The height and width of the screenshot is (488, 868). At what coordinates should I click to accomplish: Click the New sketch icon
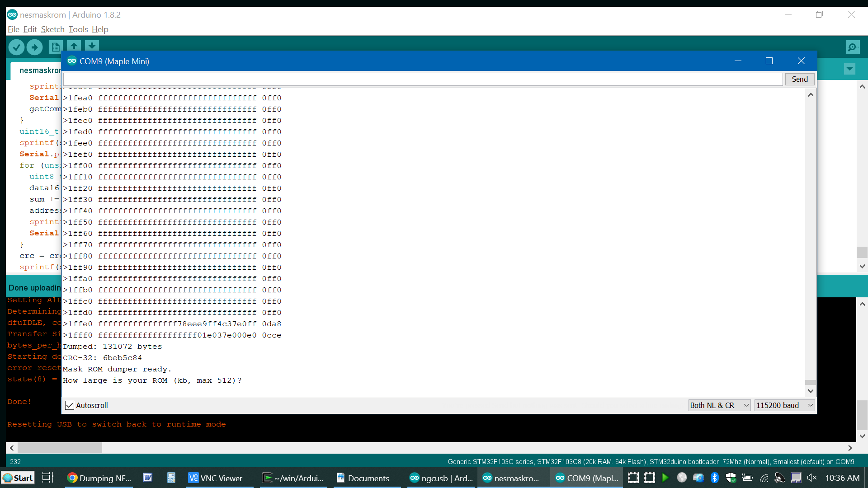[55, 47]
